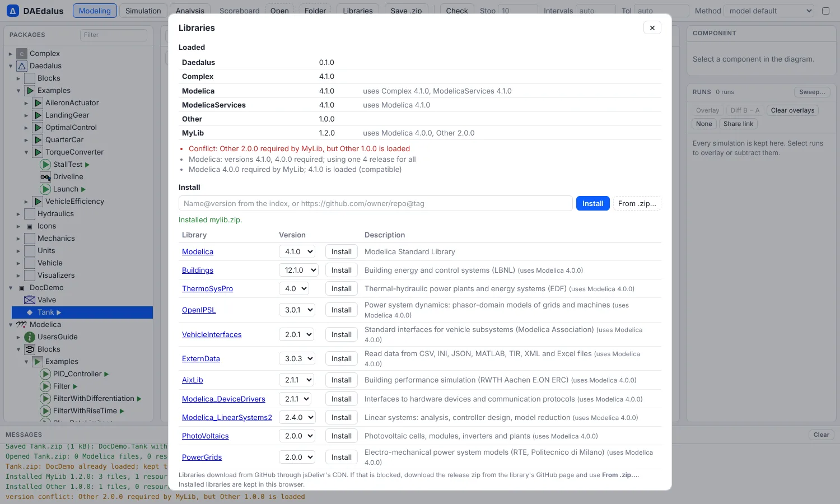
Task: Click the Valve envelope icon
Action: click(x=30, y=300)
